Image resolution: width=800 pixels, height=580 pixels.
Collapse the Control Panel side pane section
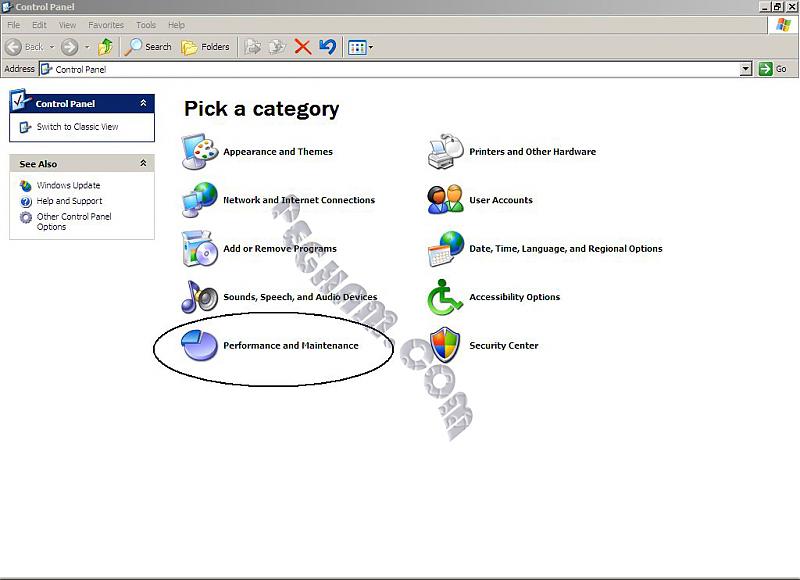click(143, 103)
